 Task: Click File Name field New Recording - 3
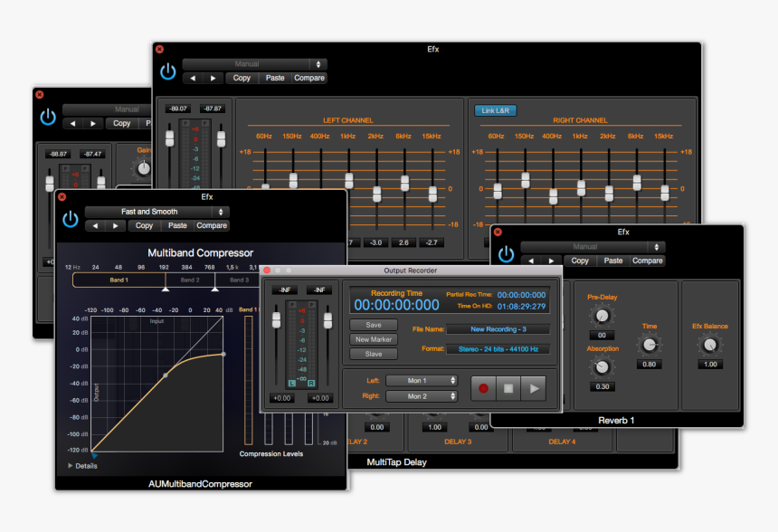pos(498,329)
